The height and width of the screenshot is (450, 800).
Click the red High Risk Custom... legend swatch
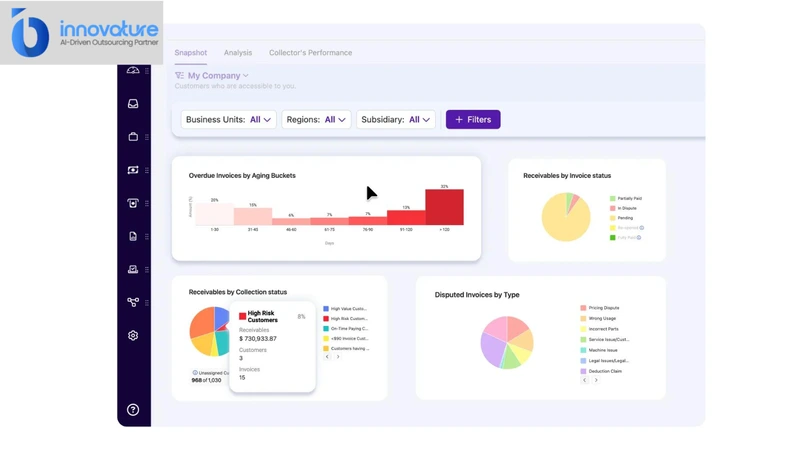coord(326,318)
